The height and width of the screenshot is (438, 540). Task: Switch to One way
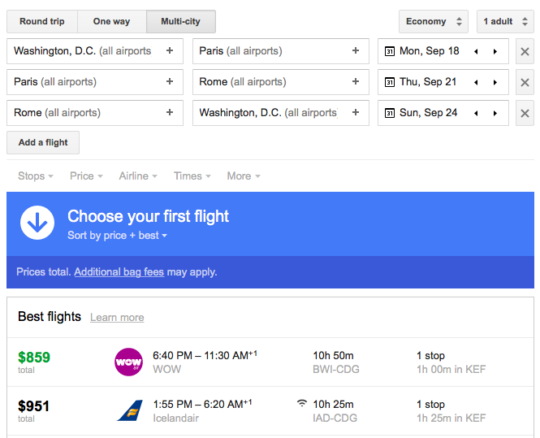pos(112,21)
